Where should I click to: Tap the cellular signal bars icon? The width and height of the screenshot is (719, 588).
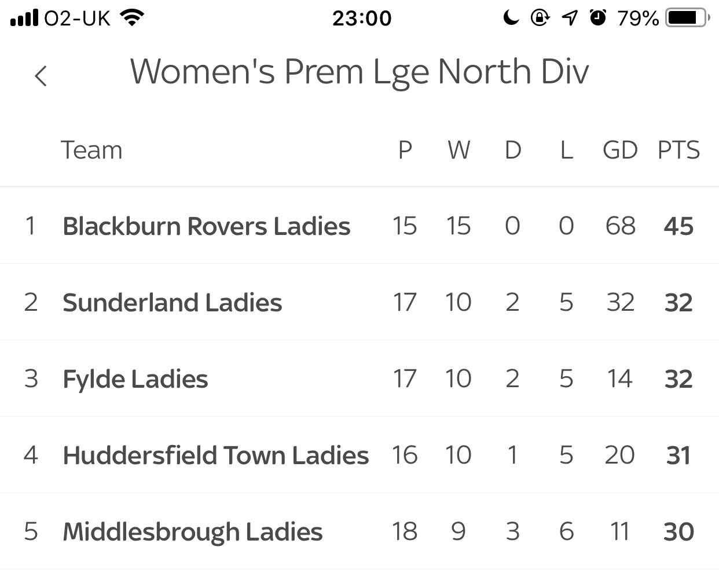pos(24,19)
